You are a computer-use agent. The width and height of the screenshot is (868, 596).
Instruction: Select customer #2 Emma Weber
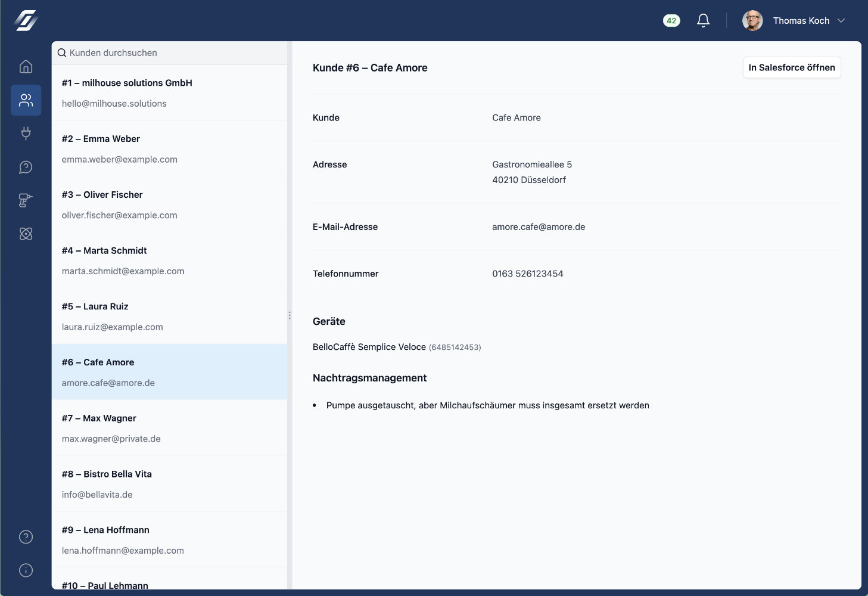170,148
